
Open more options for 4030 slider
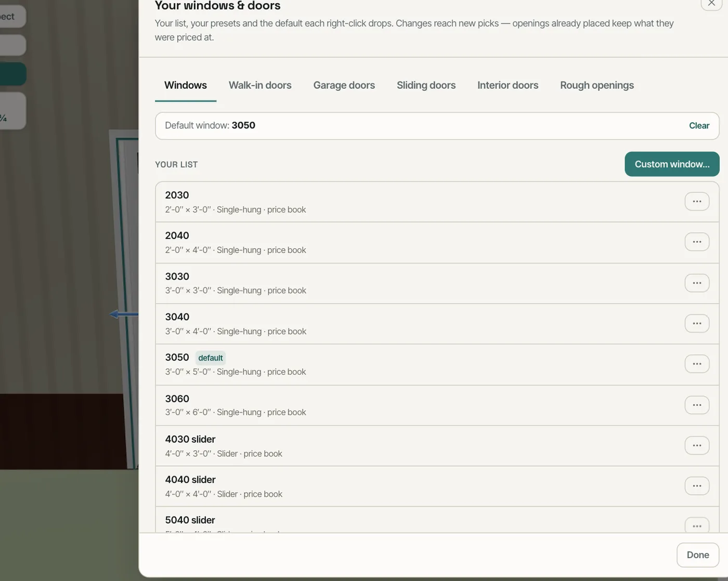697,446
